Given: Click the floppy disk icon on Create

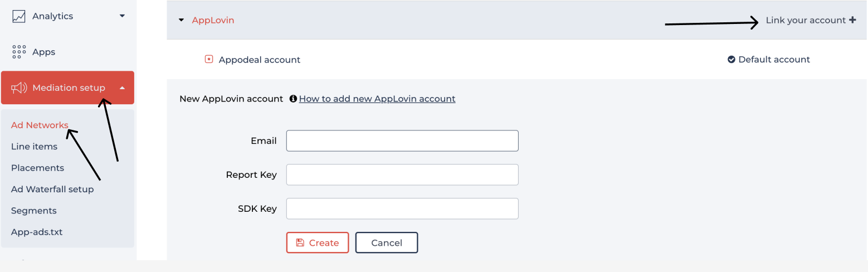Looking at the screenshot, I should click(x=300, y=242).
